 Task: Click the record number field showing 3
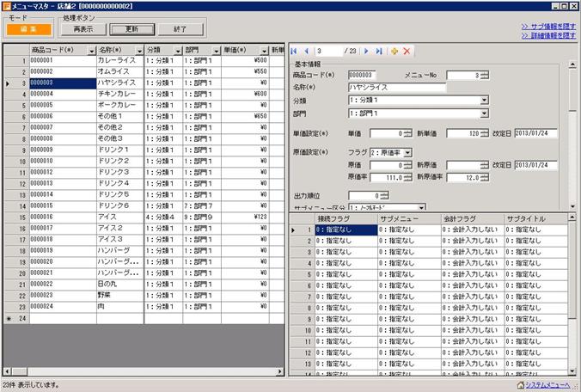tap(329, 51)
